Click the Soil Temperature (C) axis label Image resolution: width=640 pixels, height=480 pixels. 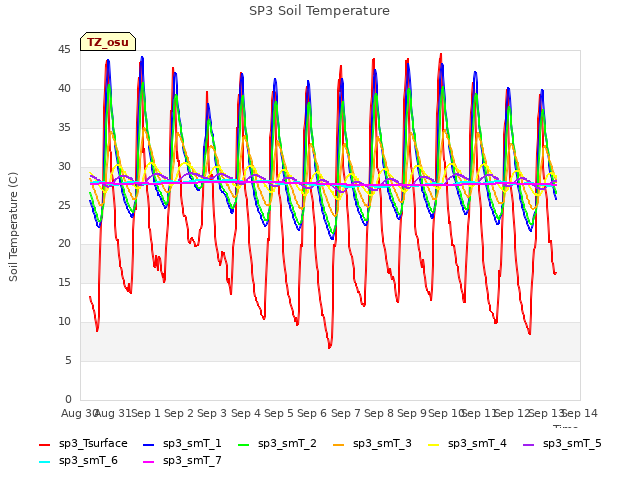point(13,227)
